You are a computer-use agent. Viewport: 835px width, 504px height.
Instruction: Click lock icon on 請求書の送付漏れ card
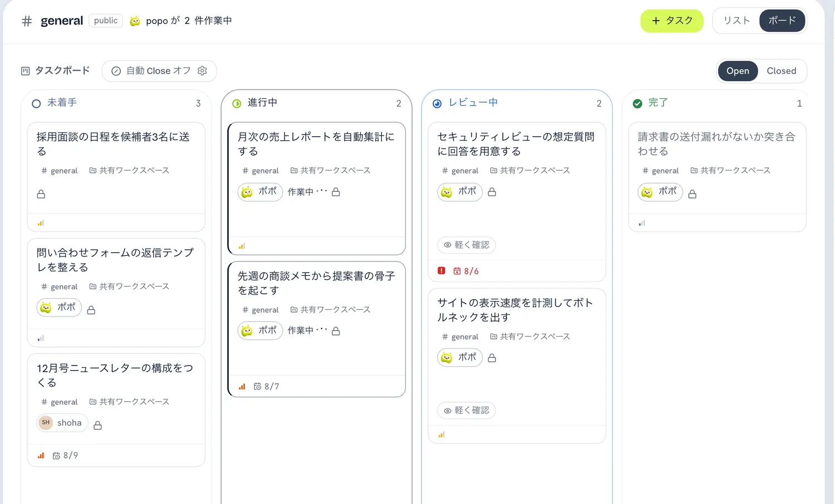pos(692,194)
